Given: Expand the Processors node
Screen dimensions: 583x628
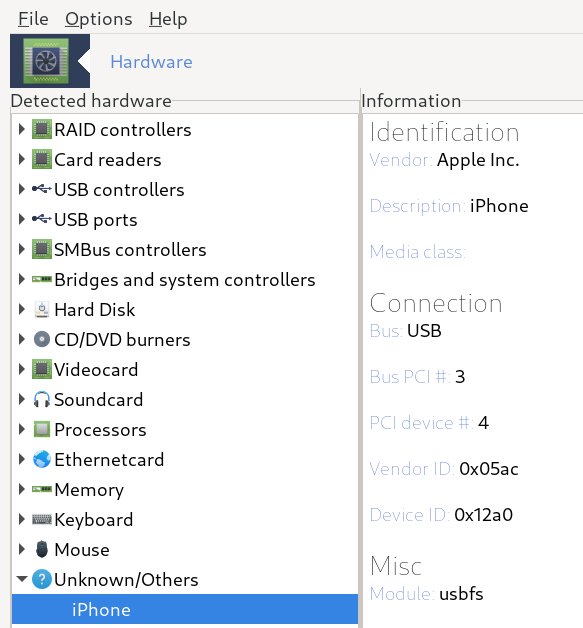Looking at the screenshot, I should tap(22, 429).
